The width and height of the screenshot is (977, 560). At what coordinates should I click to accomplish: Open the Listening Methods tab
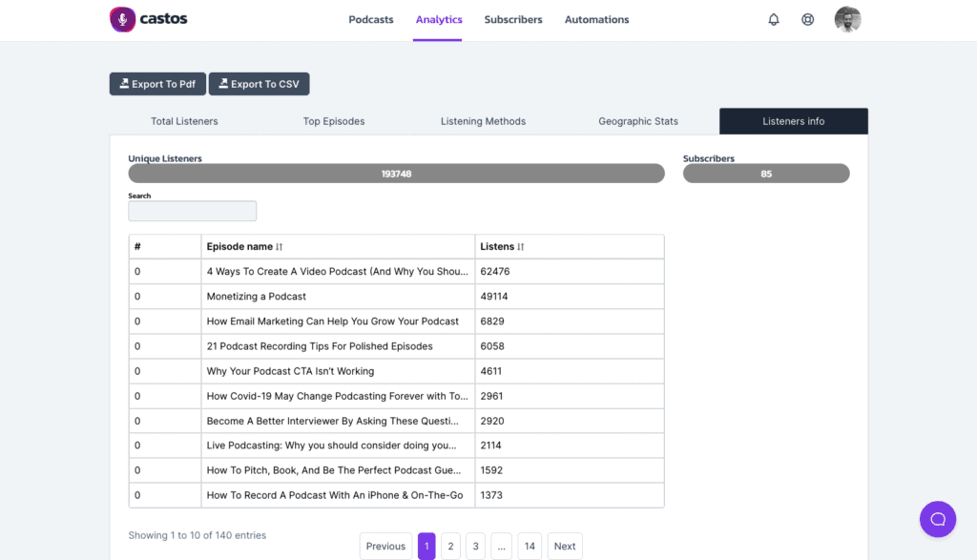483,121
